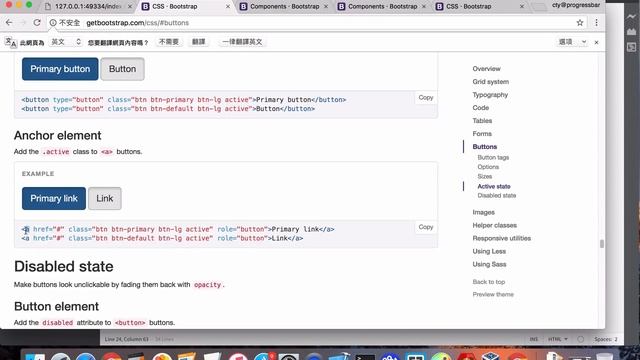Click the Button element heading
Screen dimensions: 640x360
pyautogui.click(x=56, y=307)
